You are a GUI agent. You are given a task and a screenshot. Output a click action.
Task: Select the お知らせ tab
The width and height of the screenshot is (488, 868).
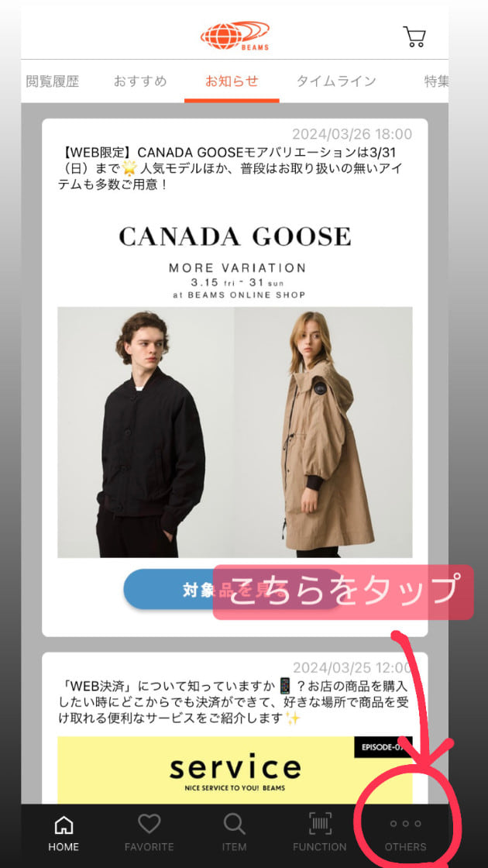click(232, 81)
